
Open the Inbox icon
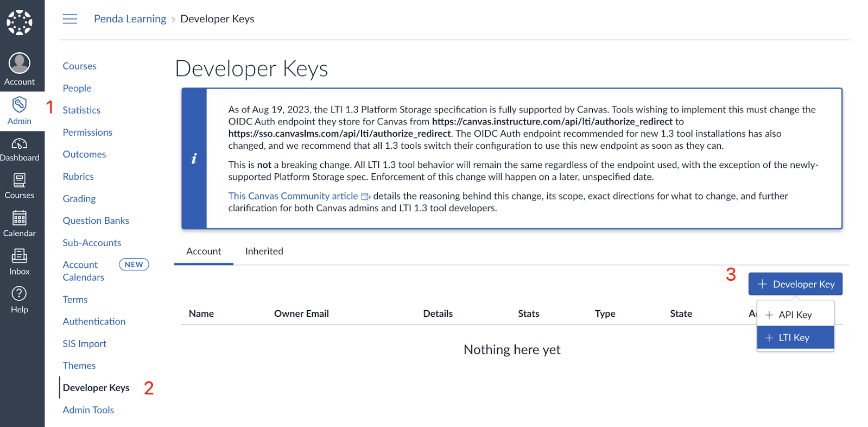20,255
